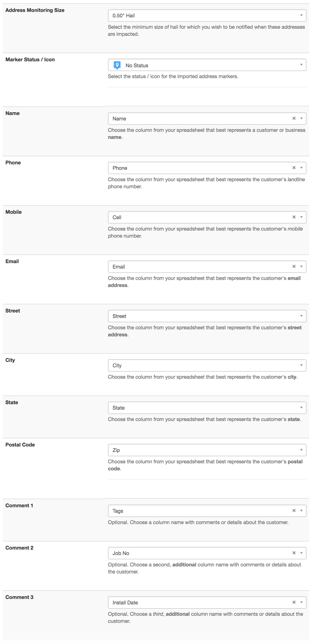This screenshot has width=313, height=644.
Task: Expand the Marker Status dropdown arrow
Action: point(301,65)
